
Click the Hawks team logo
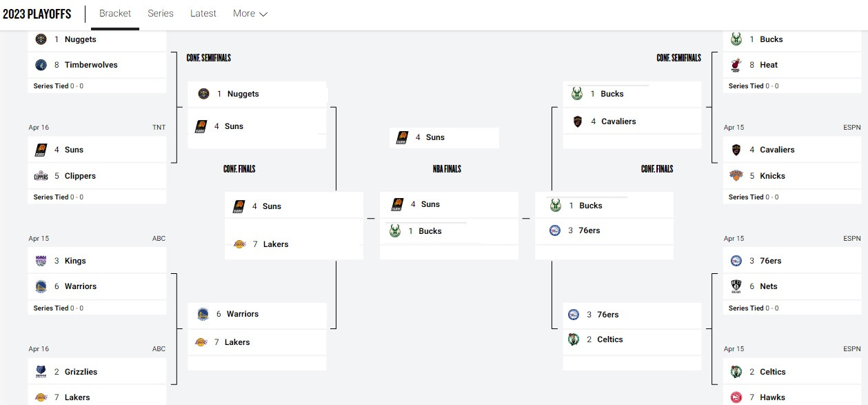click(x=736, y=397)
